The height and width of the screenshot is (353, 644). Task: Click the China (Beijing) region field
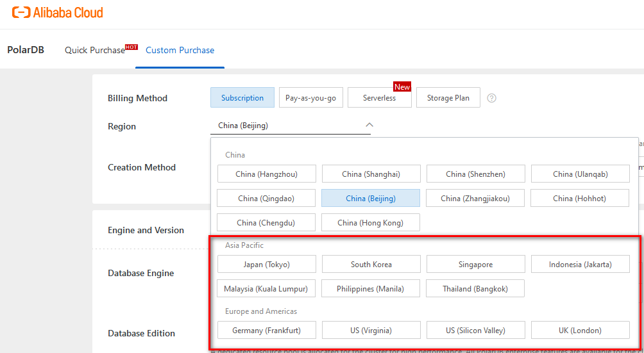click(291, 126)
